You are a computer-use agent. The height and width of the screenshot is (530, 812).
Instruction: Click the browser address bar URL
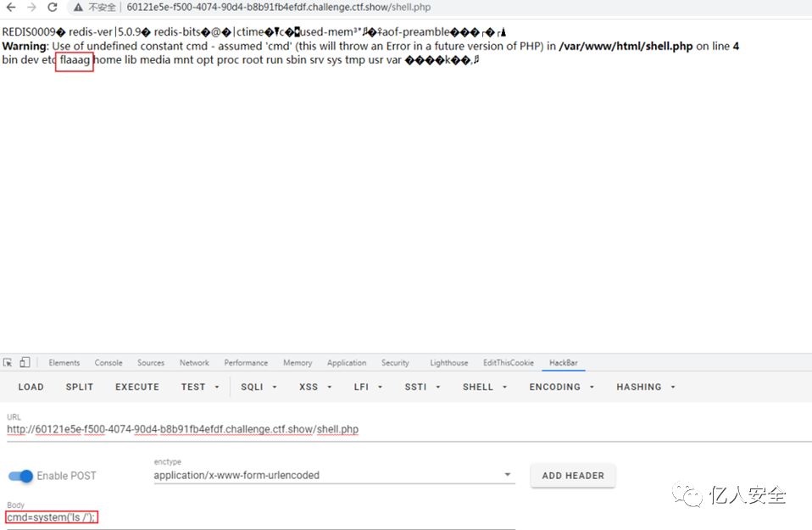(x=279, y=8)
